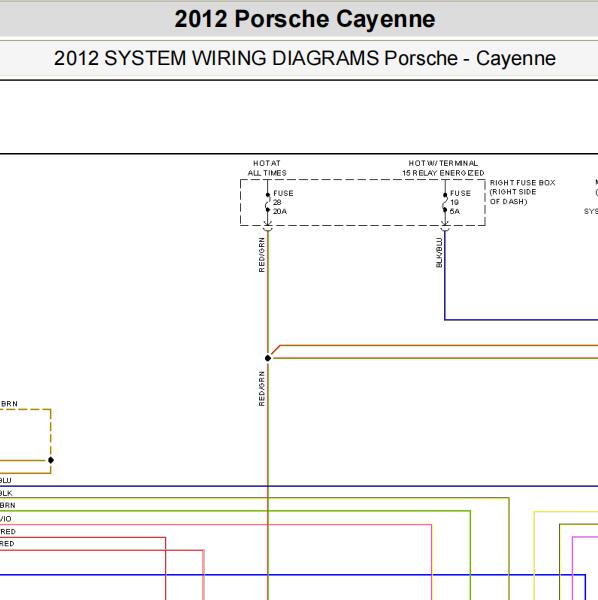Click the 'FUSE 28 20A' text label

(283, 202)
